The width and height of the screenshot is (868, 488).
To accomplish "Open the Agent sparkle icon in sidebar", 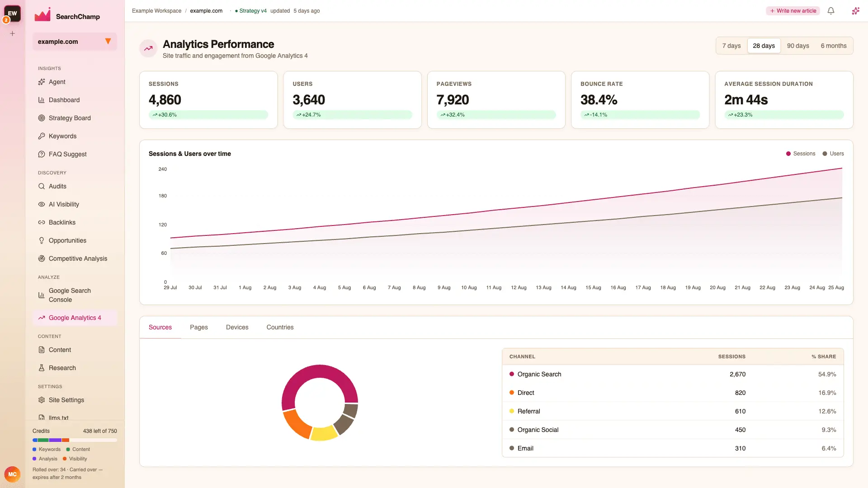I will pyautogui.click(x=42, y=82).
